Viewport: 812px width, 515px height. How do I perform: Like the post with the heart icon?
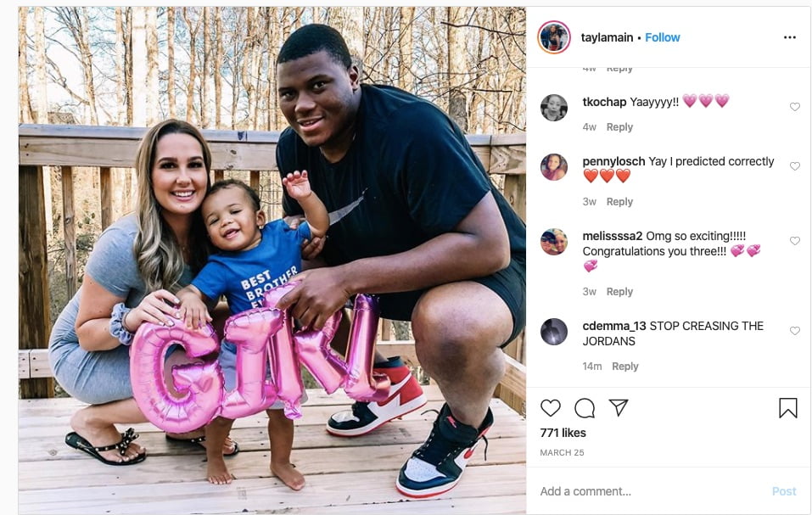[x=550, y=408]
